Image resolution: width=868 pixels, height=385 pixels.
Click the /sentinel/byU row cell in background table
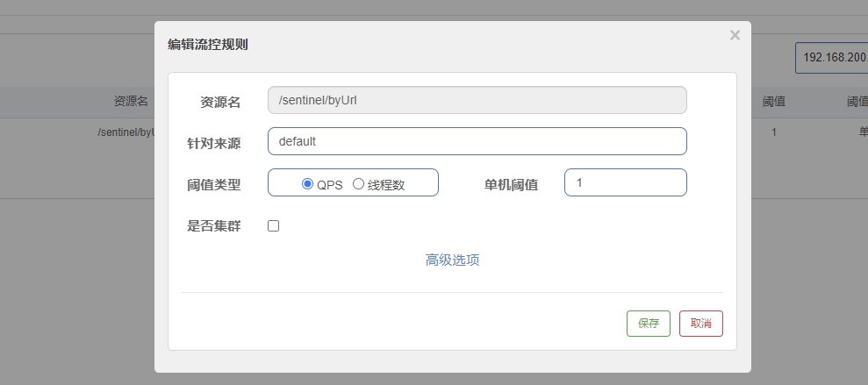tap(126, 132)
